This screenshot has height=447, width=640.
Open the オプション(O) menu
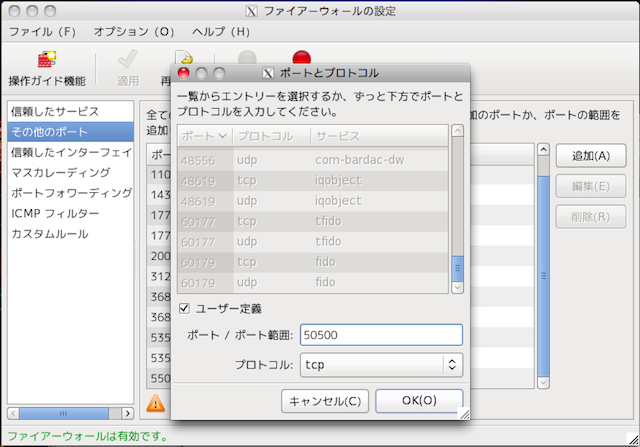click(x=134, y=31)
